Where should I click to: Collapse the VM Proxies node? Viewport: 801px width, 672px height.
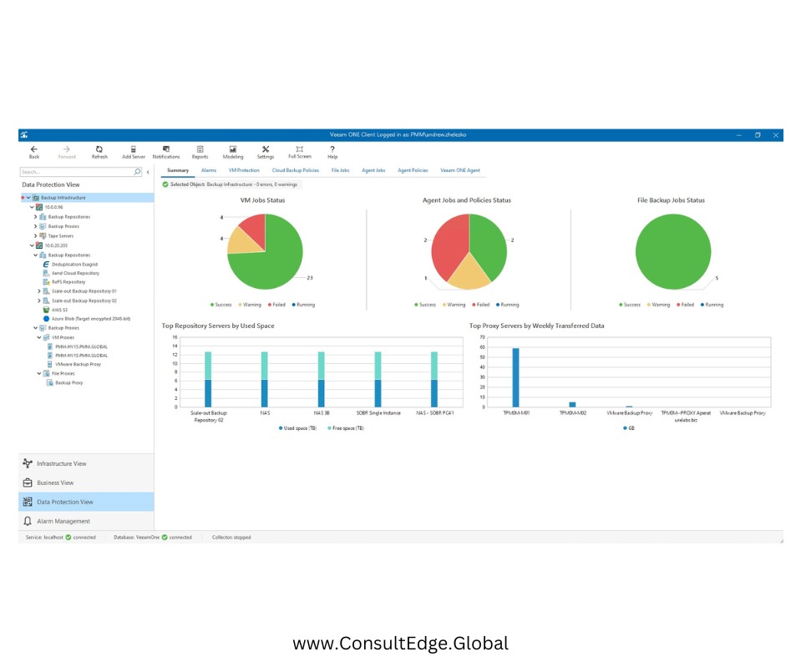click(x=39, y=337)
